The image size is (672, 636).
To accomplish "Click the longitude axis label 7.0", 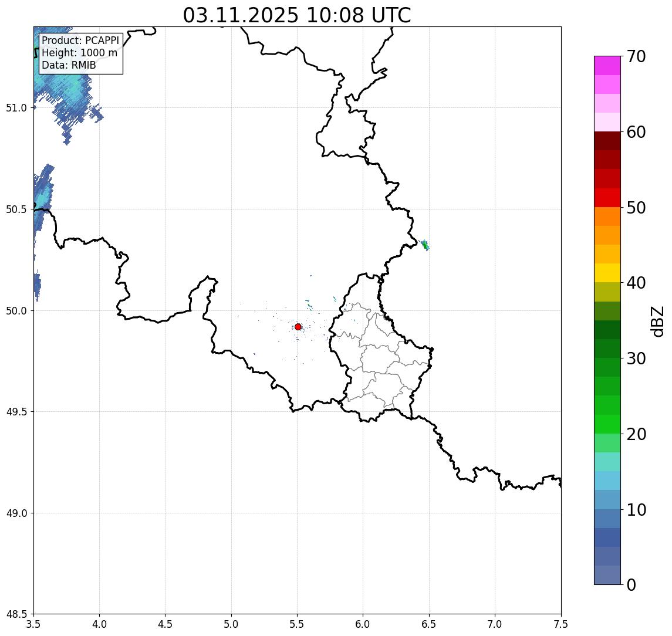I will pos(495,624).
